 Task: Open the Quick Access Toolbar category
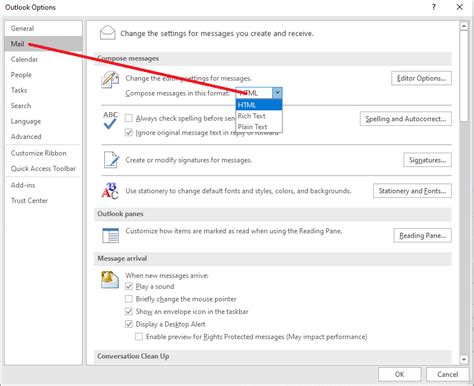click(43, 168)
